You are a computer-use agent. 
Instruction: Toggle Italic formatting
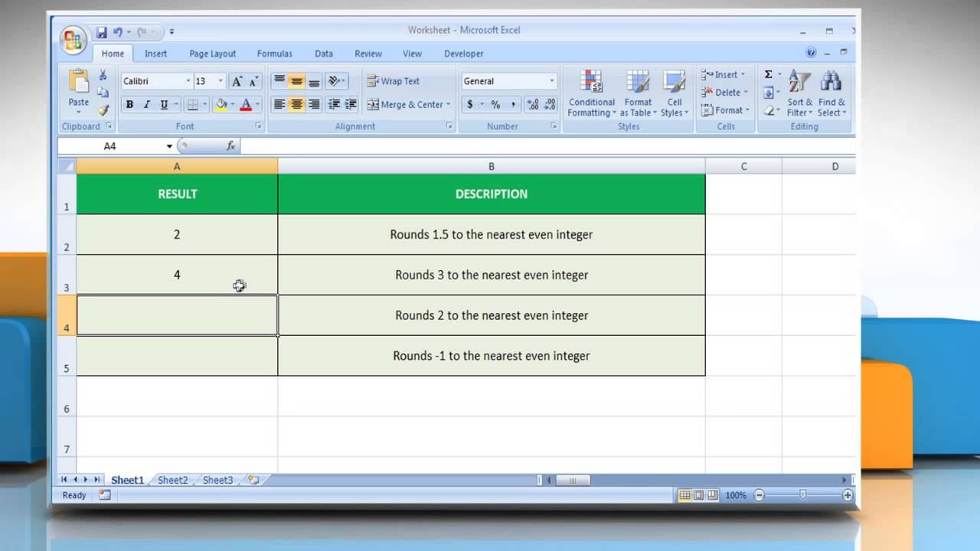click(x=146, y=105)
